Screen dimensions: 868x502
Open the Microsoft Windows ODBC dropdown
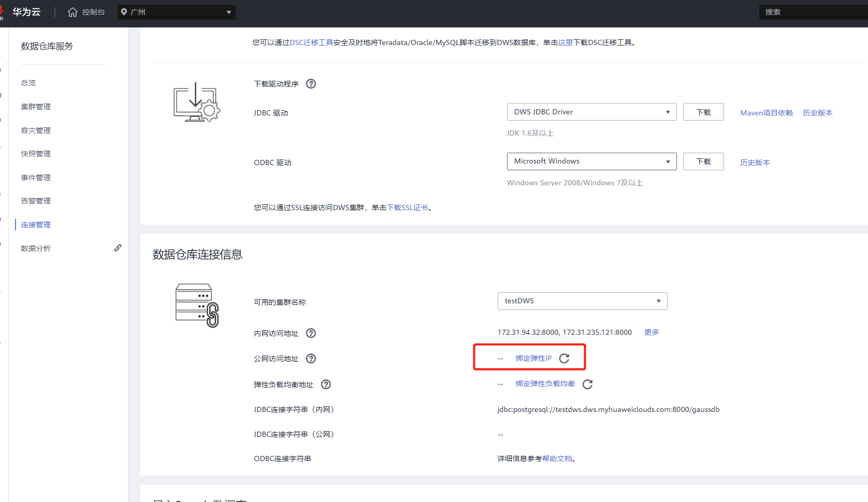tap(591, 161)
